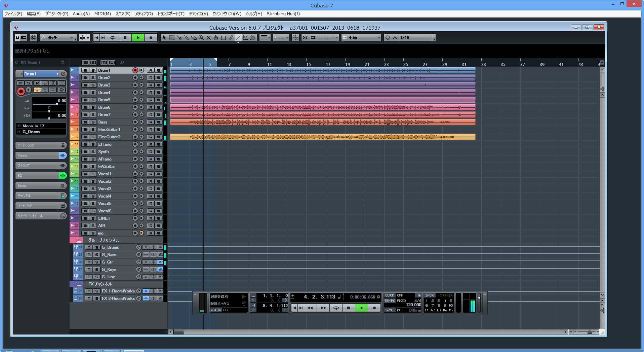Mute the Bass track
644x352 pixels.
coord(86,122)
